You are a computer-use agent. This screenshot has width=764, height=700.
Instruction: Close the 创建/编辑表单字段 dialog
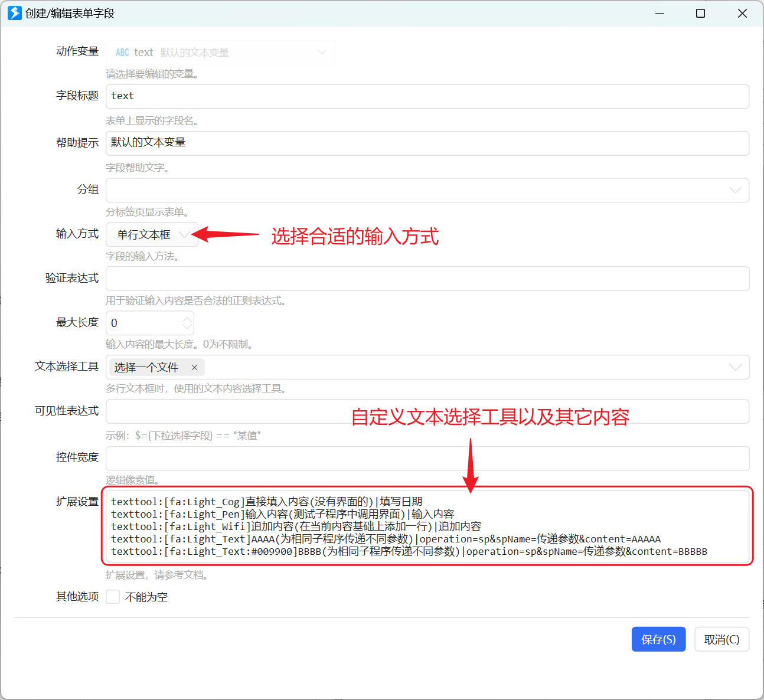(742, 13)
